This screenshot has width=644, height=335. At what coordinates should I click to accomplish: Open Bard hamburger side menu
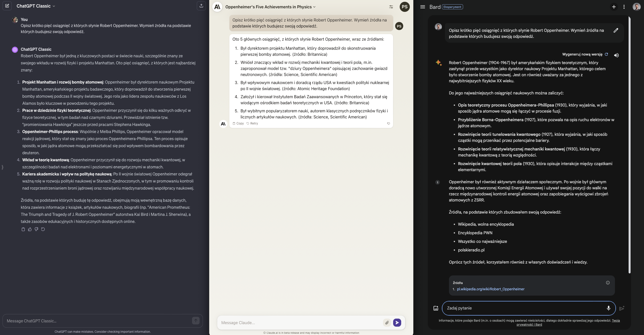tap(422, 7)
